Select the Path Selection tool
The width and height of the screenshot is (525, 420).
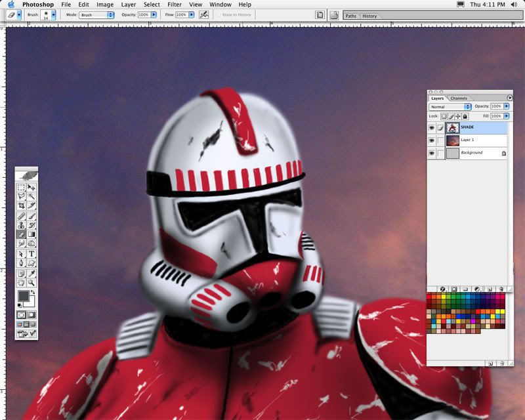click(21, 254)
